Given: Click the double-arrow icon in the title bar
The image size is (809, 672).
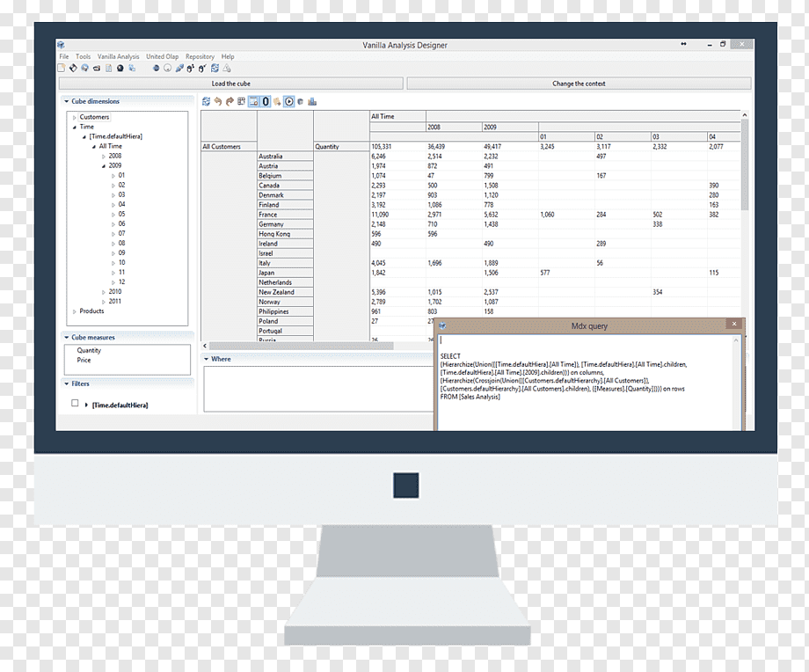Looking at the screenshot, I should click(x=683, y=44).
